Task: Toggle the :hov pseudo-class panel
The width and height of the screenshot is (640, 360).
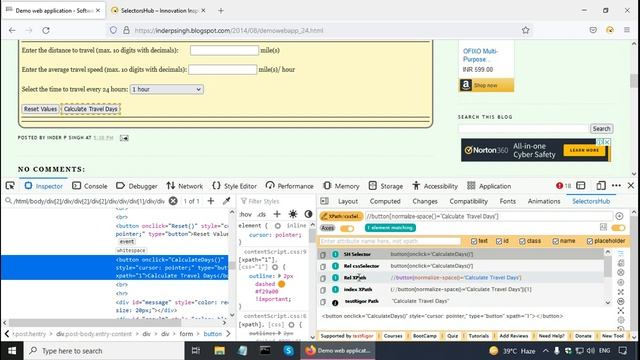Action: coord(245,214)
